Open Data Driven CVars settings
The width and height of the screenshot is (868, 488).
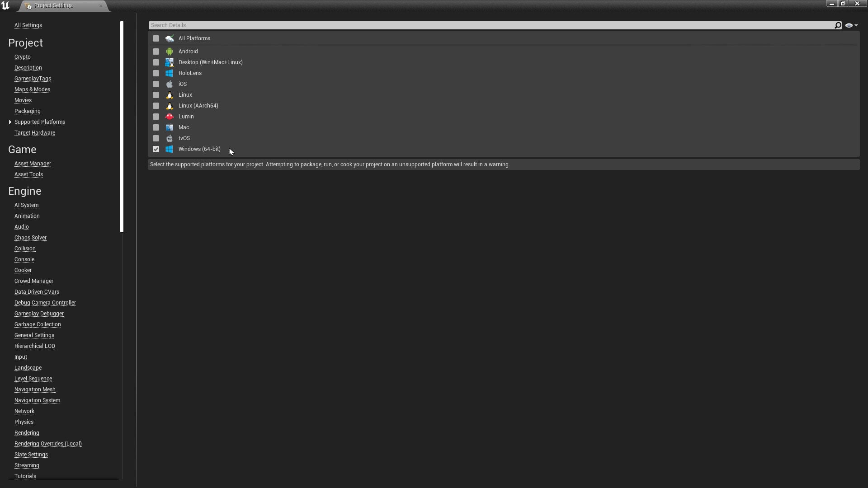click(37, 292)
